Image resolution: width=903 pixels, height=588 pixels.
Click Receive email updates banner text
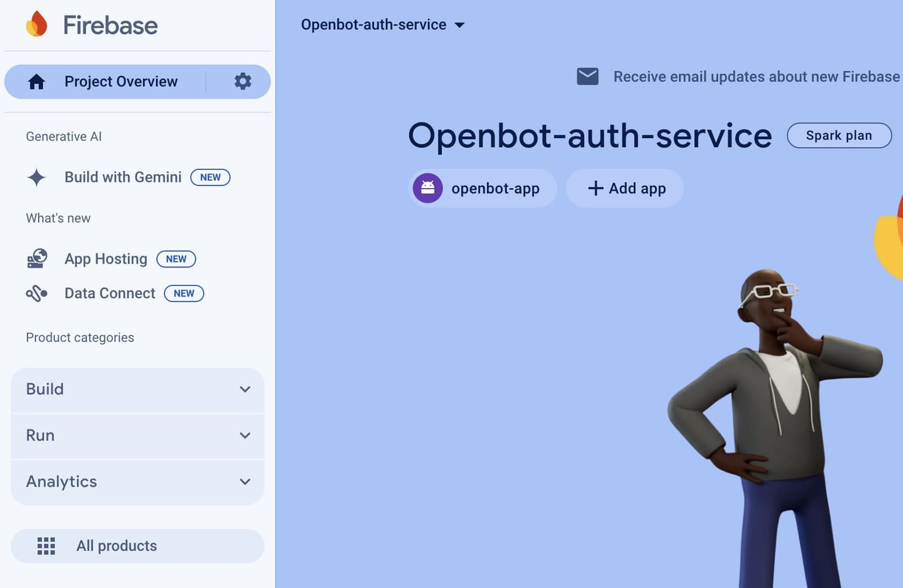pos(756,77)
